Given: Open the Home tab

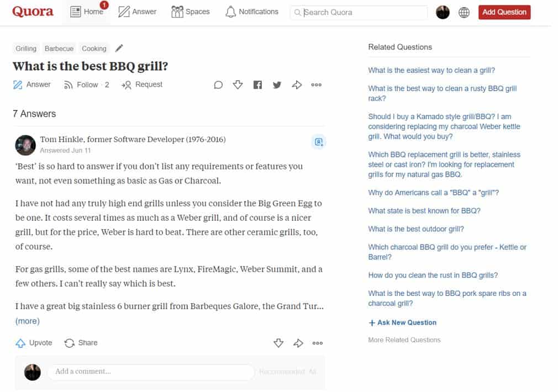Looking at the screenshot, I should (87, 12).
